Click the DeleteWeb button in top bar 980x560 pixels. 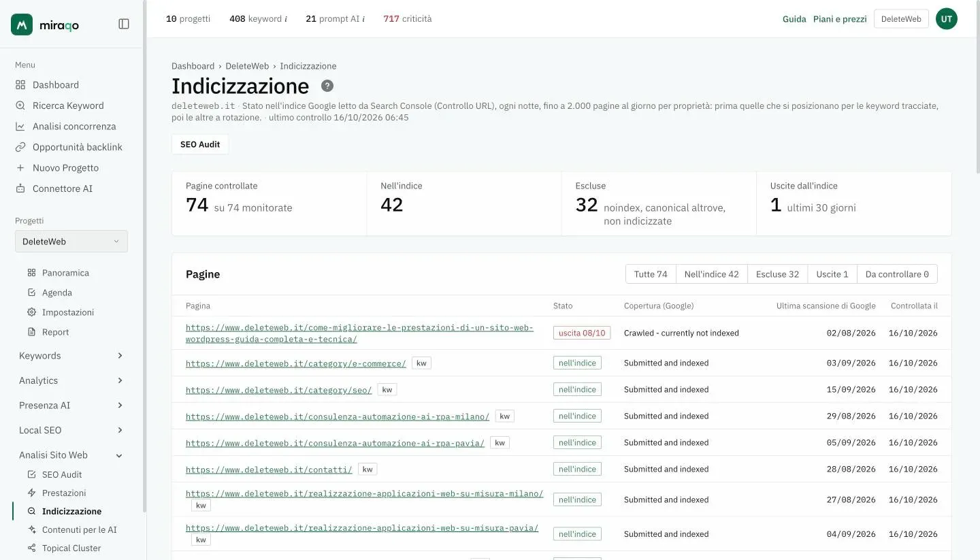[901, 19]
